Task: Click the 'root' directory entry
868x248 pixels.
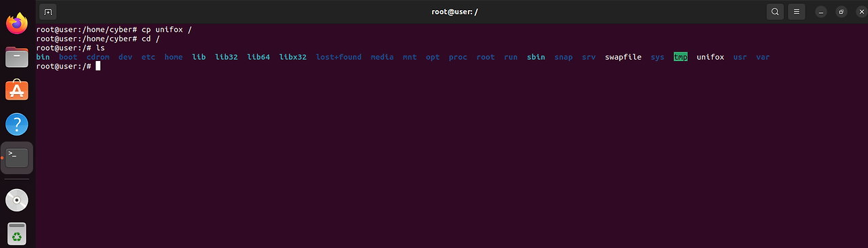Action: (x=486, y=57)
